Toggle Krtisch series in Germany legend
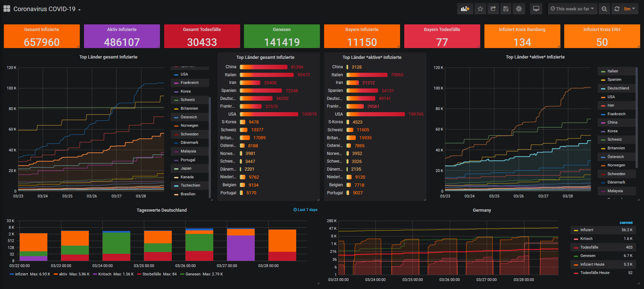644x289 pixels. click(x=586, y=239)
